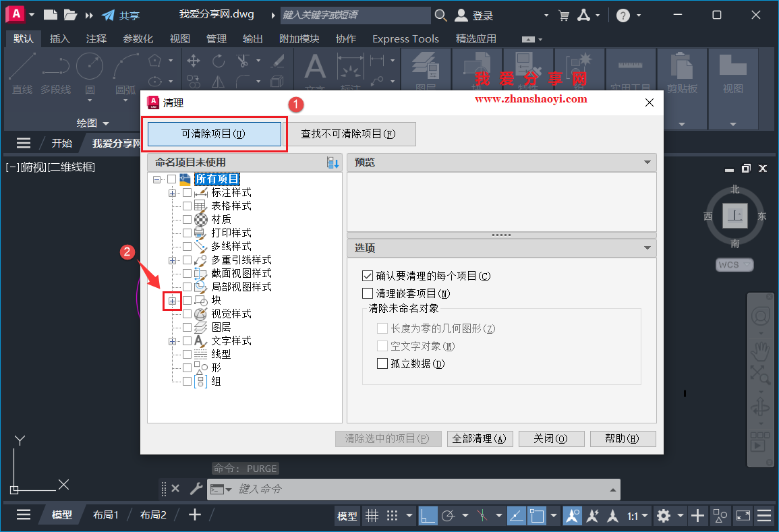Open the 绘图 panel dropdown
This screenshot has width=779, height=532.
click(x=92, y=123)
